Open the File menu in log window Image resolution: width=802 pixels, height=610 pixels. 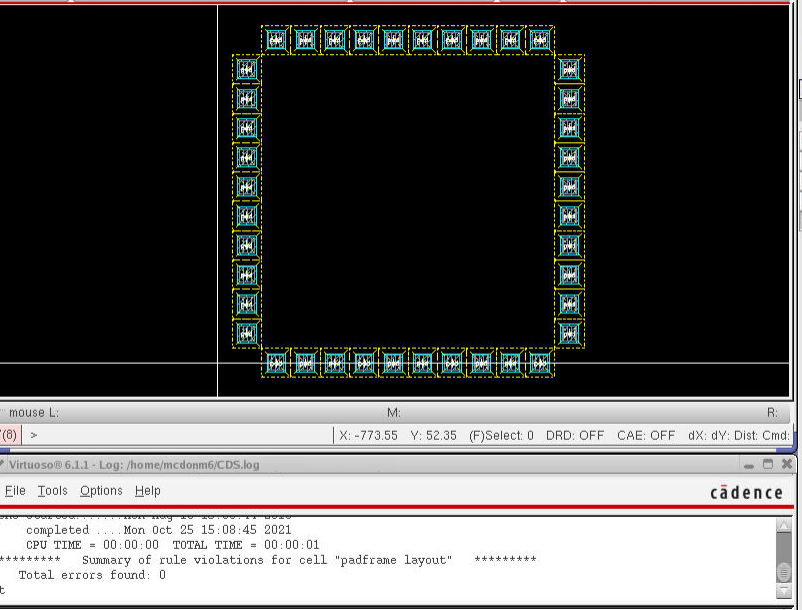tap(15, 491)
